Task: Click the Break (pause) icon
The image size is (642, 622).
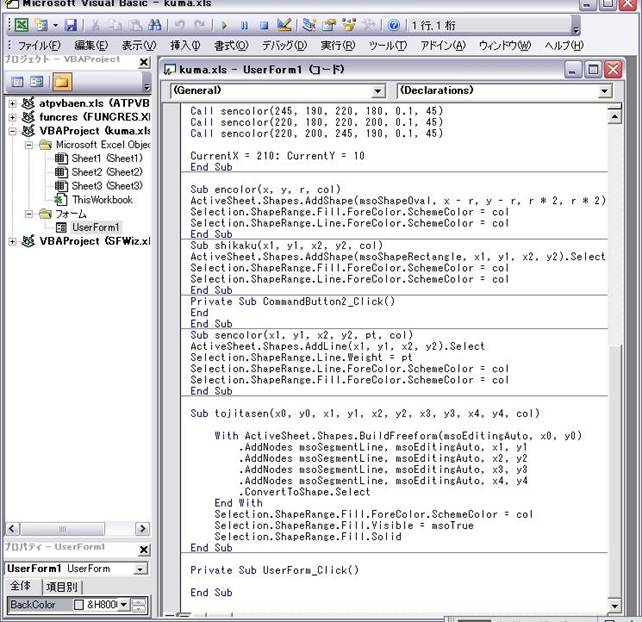Action: 244,25
